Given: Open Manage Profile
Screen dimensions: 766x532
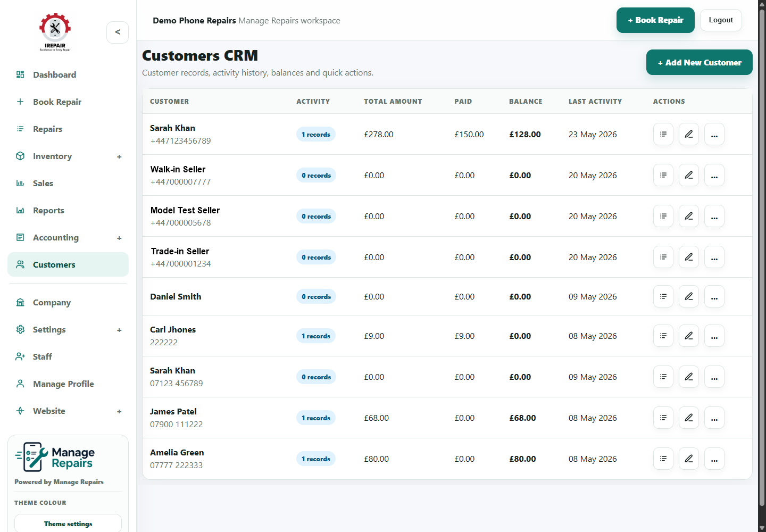Looking at the screenshot, I should click(68, 384).
